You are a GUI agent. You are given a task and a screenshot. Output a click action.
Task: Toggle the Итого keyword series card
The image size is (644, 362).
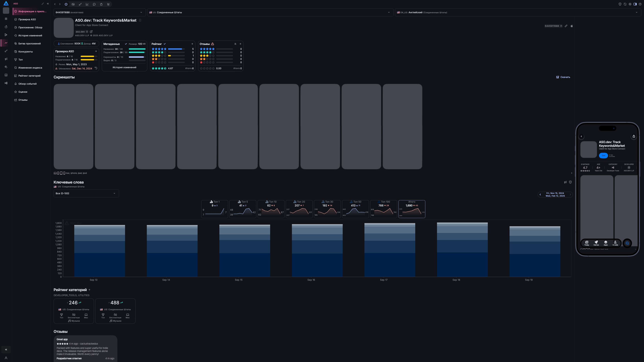[x=412, y=209]
